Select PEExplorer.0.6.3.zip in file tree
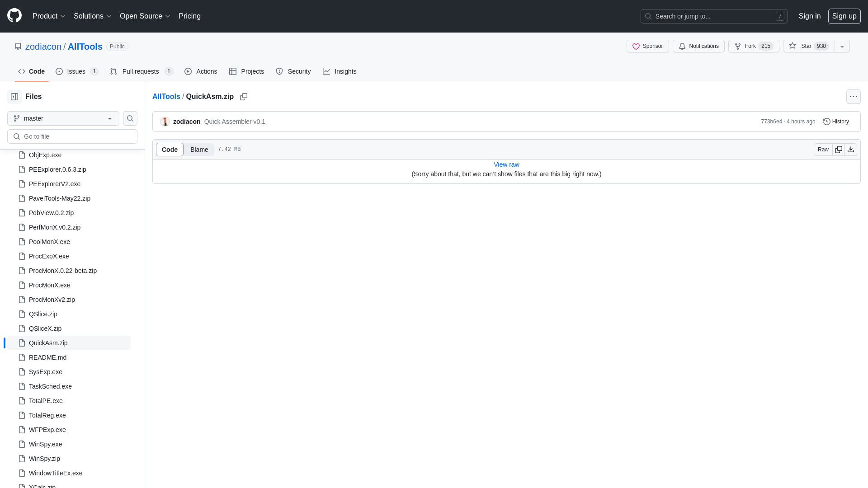Screen dimensions: 868x488 (69, 169)
